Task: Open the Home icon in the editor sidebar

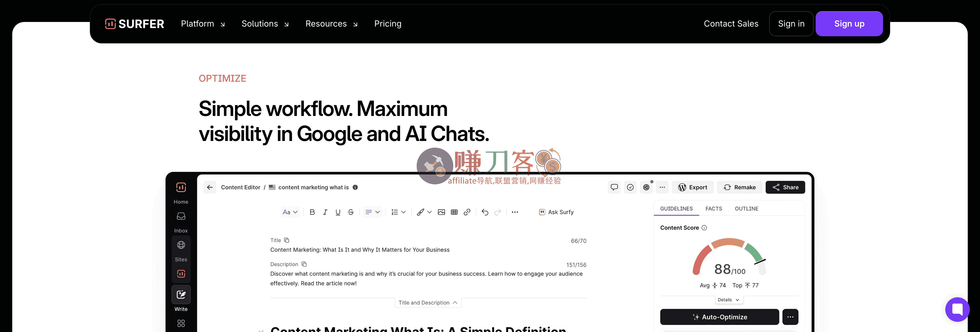Action: pyautogui.click(x=181, y=187)
